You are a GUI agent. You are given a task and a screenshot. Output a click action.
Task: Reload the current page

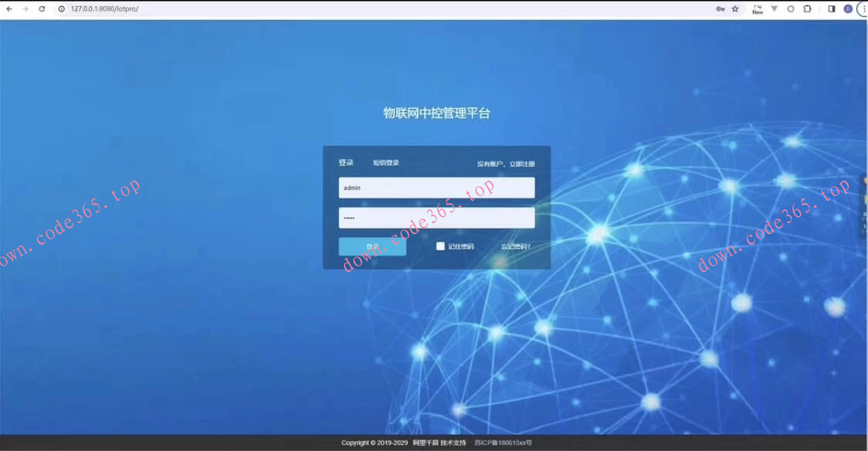pyautogui.click(x=42, y=8)
